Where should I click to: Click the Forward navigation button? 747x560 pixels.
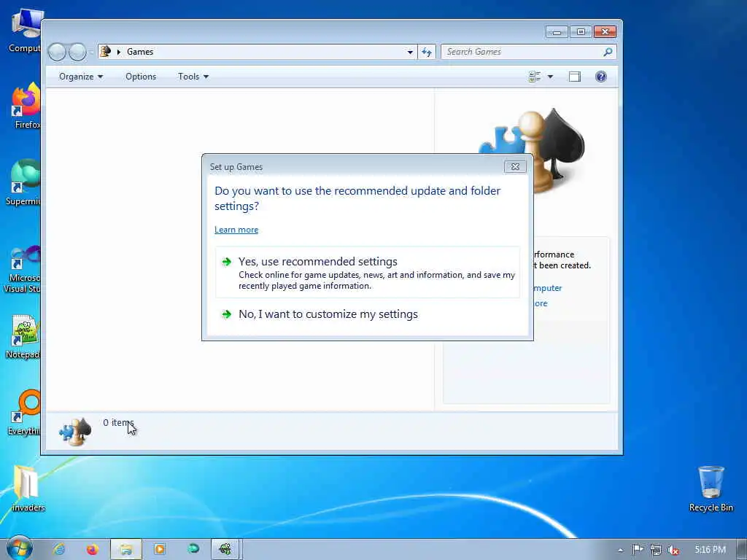click(77, 52)
